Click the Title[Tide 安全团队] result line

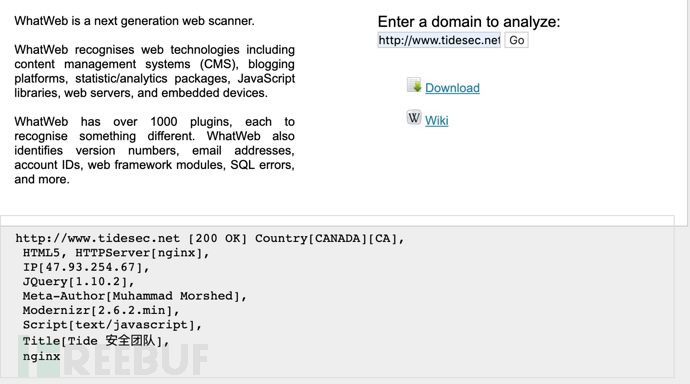click(x=96, y=341)
